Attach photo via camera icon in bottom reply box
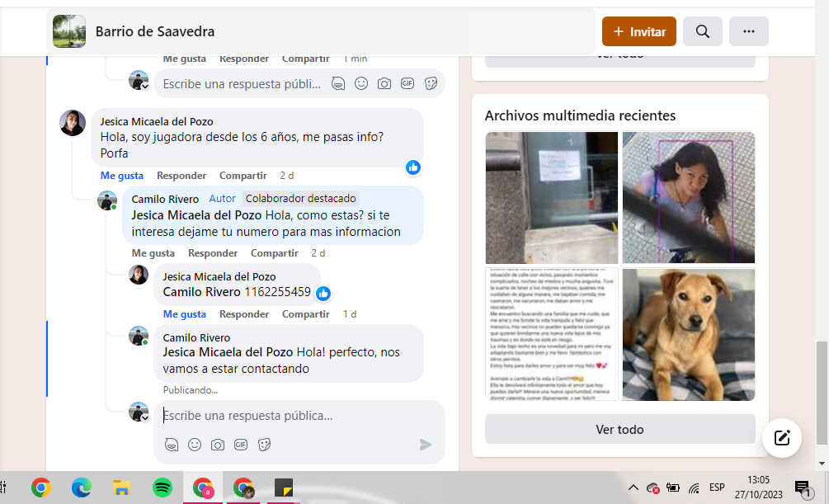This screenshot has height=504, width=829. (x=218, y=445)
